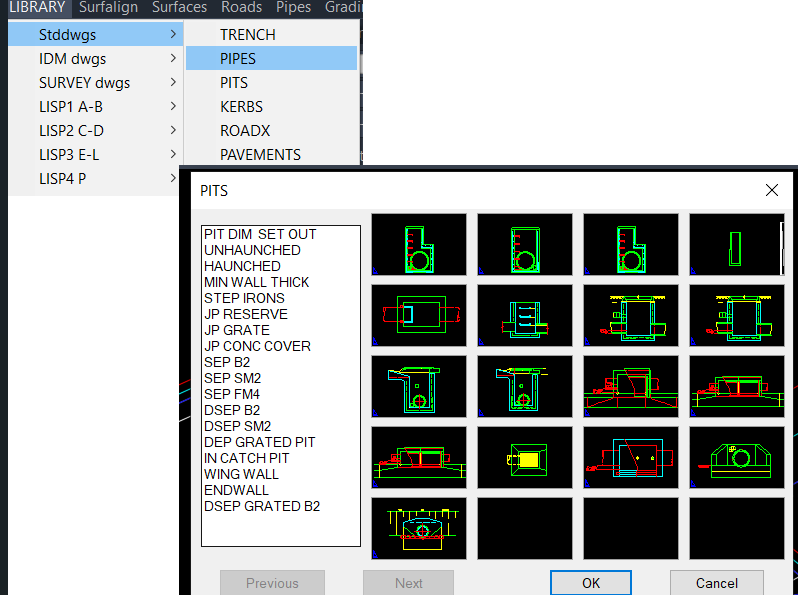798x595 pixels.
Task: Click OK in the PITS dialog
Action: pyautogui.click(x=591, y=583)
